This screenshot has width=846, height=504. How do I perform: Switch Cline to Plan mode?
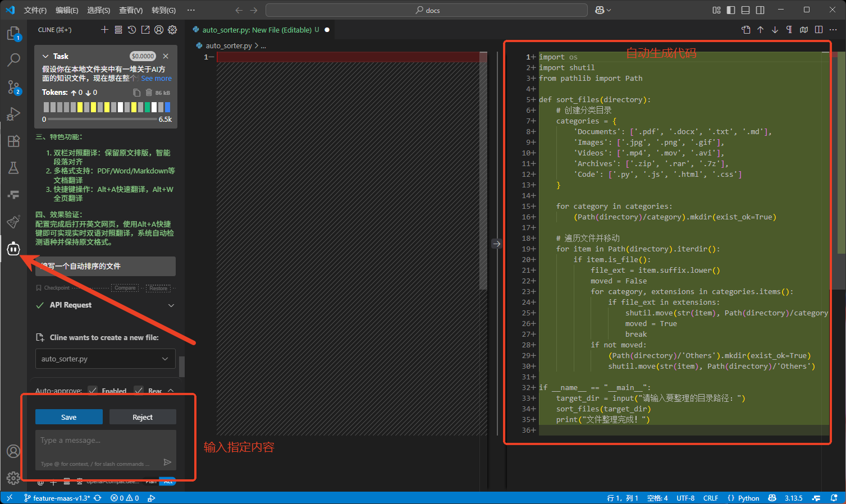pos(151,482)
